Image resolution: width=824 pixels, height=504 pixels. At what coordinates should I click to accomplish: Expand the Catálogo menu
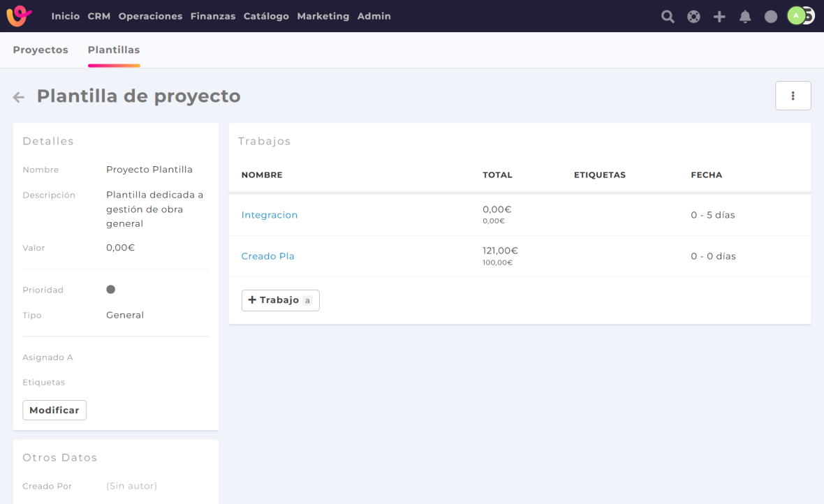click(x=266, y=16)
